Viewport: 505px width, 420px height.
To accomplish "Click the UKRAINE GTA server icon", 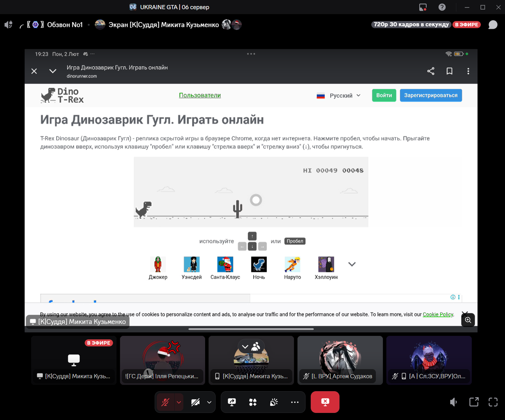I will coord(133,7).
